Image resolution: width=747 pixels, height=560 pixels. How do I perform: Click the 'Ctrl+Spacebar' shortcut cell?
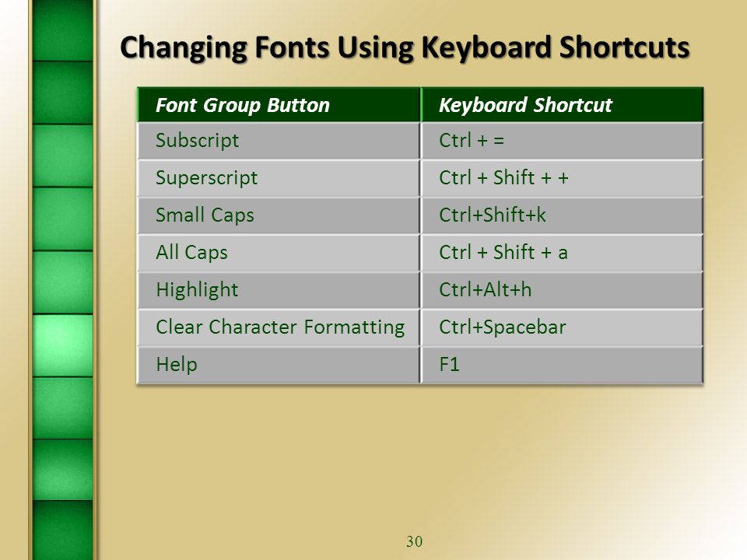point(562,327)
